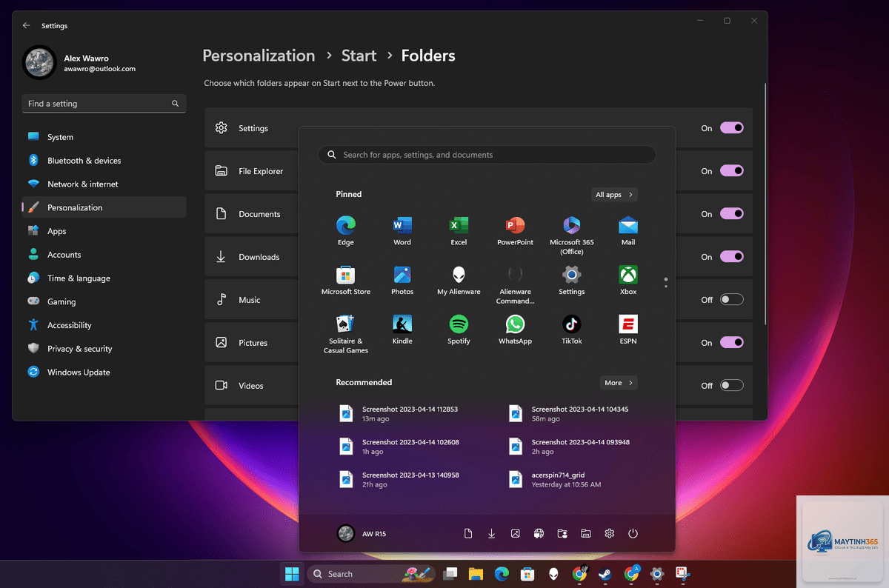
Task: Turn off the Settings folder toggle
Action: click(732, 128)
